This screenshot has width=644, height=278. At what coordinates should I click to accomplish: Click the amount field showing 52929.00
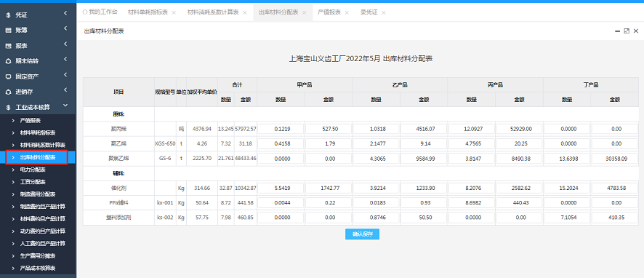click(x=519, y=129)
